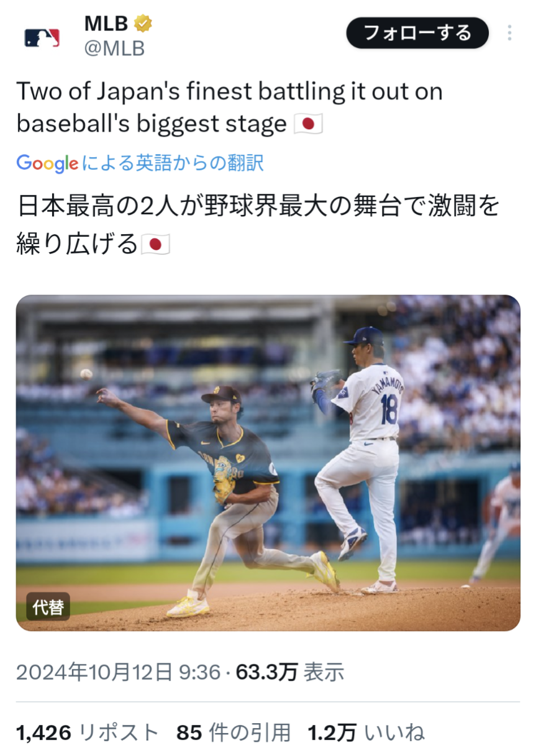Tap the フォローする follow button

417,33
